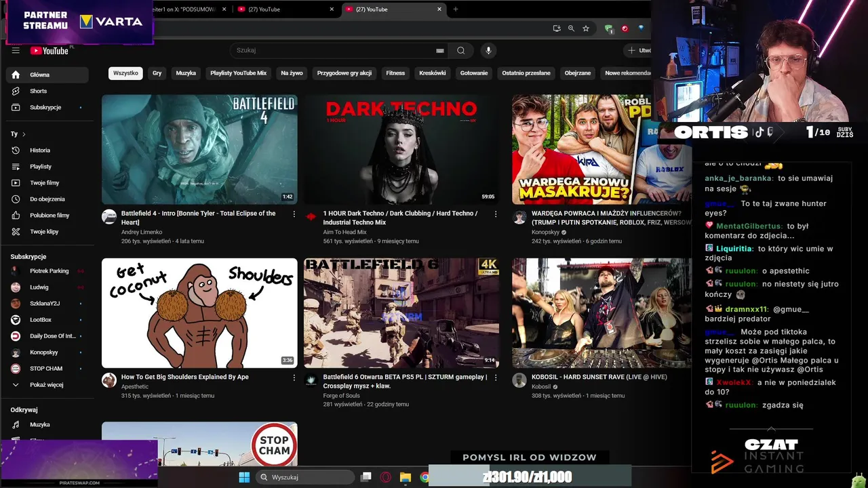This screenshot has width=868, height=488.
Task: Start voice search with the microphone icon
Action: (488, 50)
